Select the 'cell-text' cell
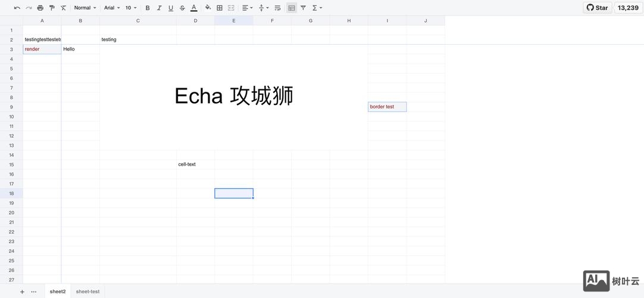644x298 pixels. (x=195, y=164)
